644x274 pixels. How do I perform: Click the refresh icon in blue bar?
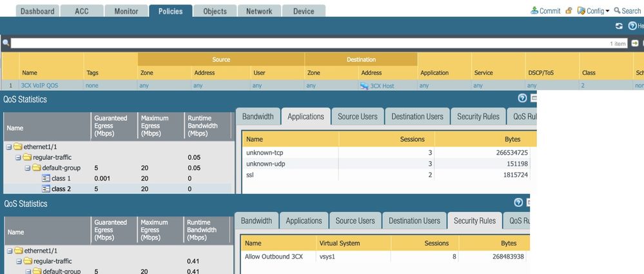pyautogui.click(x=619, y=26)
